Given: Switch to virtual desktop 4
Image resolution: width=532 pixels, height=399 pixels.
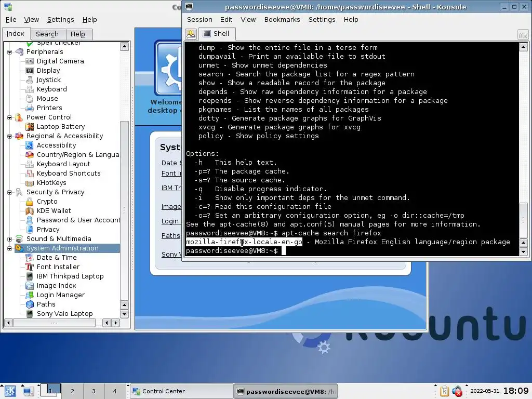Looking at the screenshot, I should click(x=115, y=391).
